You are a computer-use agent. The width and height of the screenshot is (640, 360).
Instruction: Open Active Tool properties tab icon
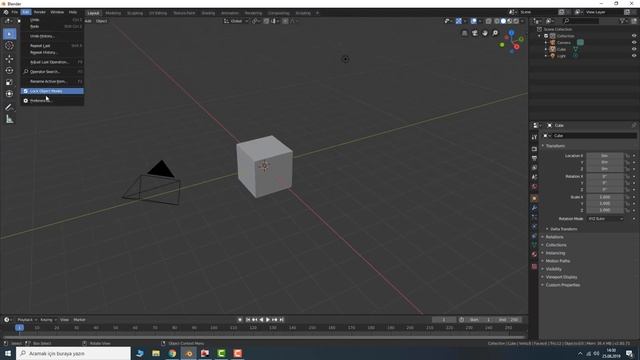click(x=534, y=138)
